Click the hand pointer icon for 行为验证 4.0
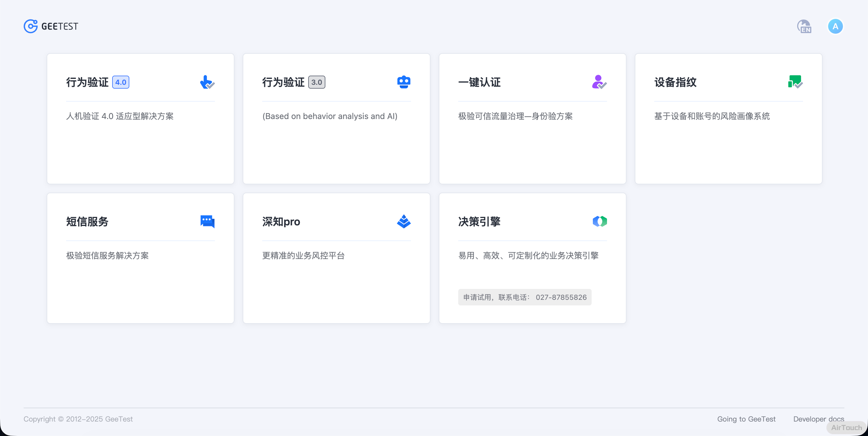This screenshot has height=436, width=868. pos(207,82)
